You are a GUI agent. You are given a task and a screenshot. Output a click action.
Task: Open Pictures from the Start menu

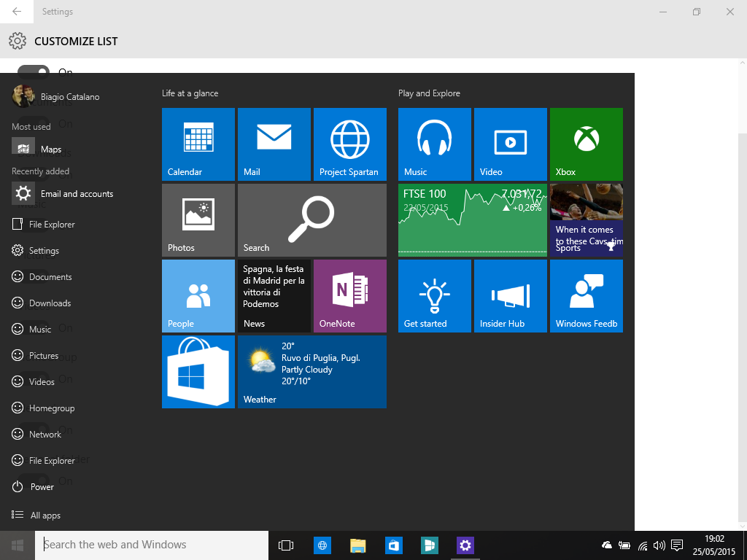(x=35, y=355)
